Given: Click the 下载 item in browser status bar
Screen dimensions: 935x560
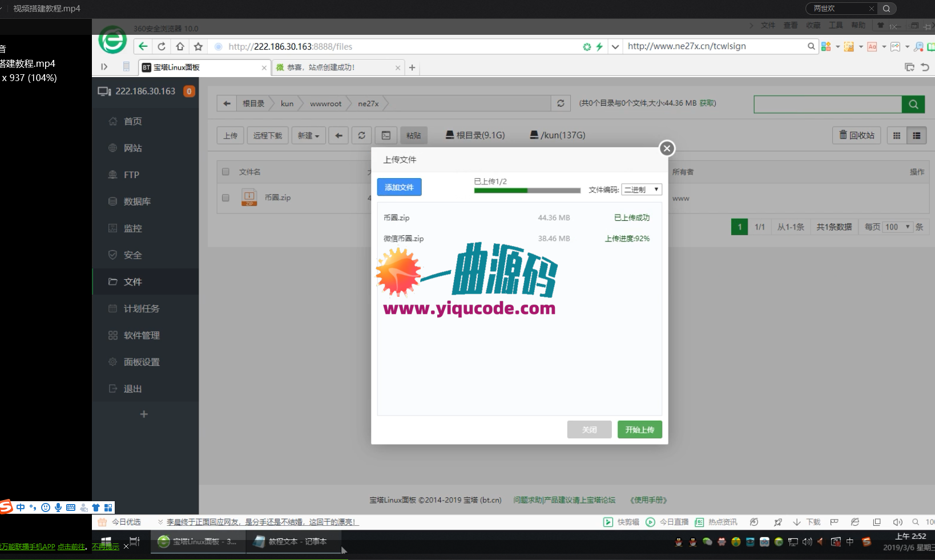Looking at the screenshot, I should point(807,522).
